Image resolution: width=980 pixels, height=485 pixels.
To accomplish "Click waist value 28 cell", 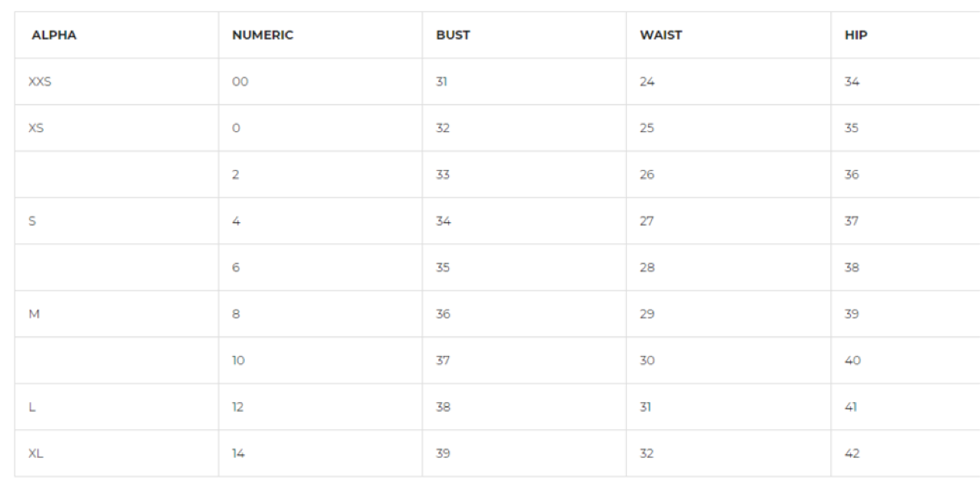I will point(647,268).
